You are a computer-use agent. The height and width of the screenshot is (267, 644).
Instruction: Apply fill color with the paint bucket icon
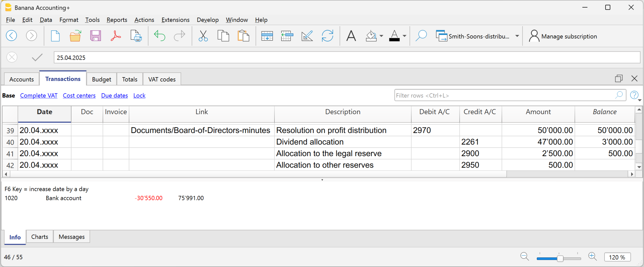tap(371, 36)
